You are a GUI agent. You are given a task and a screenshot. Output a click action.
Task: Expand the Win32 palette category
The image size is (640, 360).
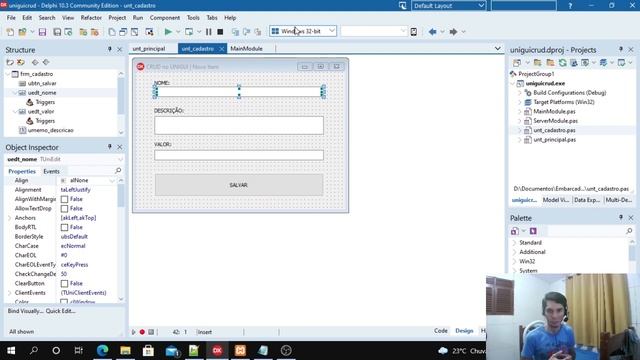[514, 261]
